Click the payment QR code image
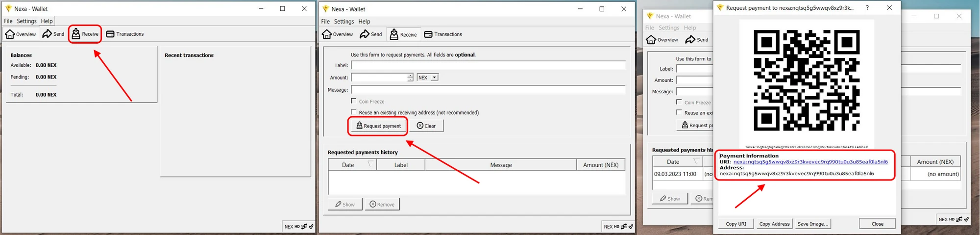Viewport: 980px width, 235px height. [806, 81]
